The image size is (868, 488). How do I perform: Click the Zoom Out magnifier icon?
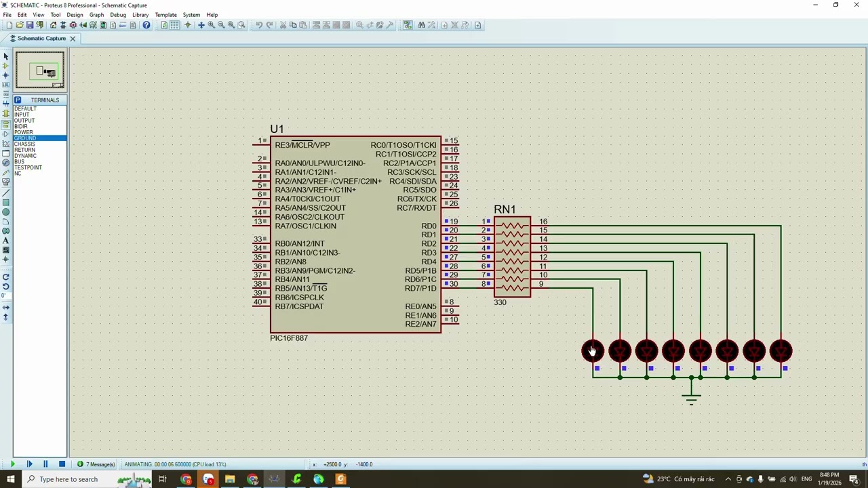[221, 25]
